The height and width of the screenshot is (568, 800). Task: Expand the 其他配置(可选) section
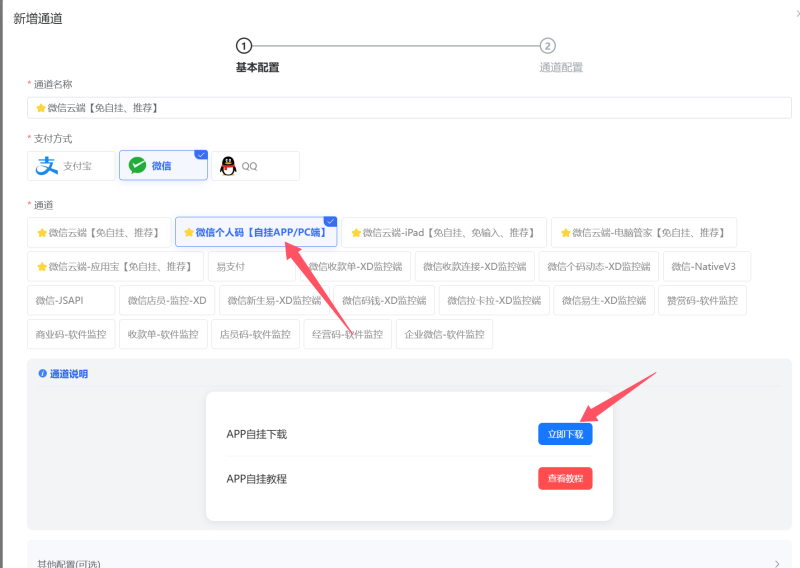coord(409,556)
